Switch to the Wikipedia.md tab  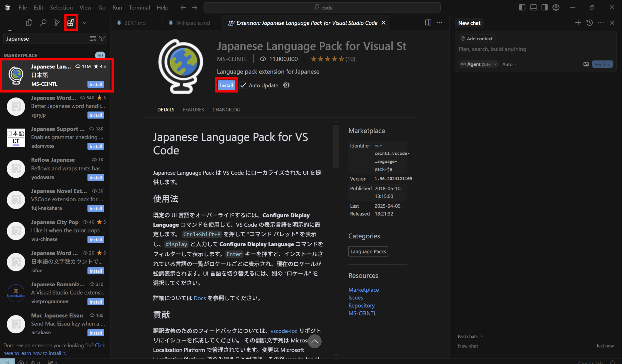pos(193,23)
